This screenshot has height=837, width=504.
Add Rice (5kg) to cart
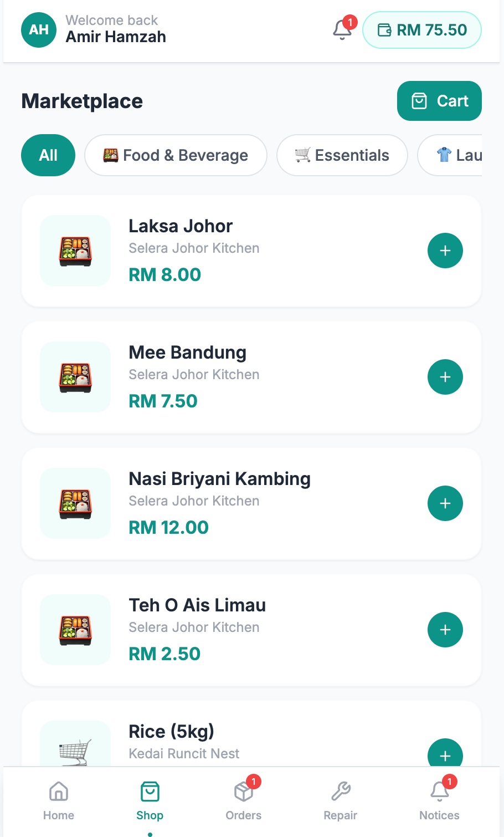[445, 753]
